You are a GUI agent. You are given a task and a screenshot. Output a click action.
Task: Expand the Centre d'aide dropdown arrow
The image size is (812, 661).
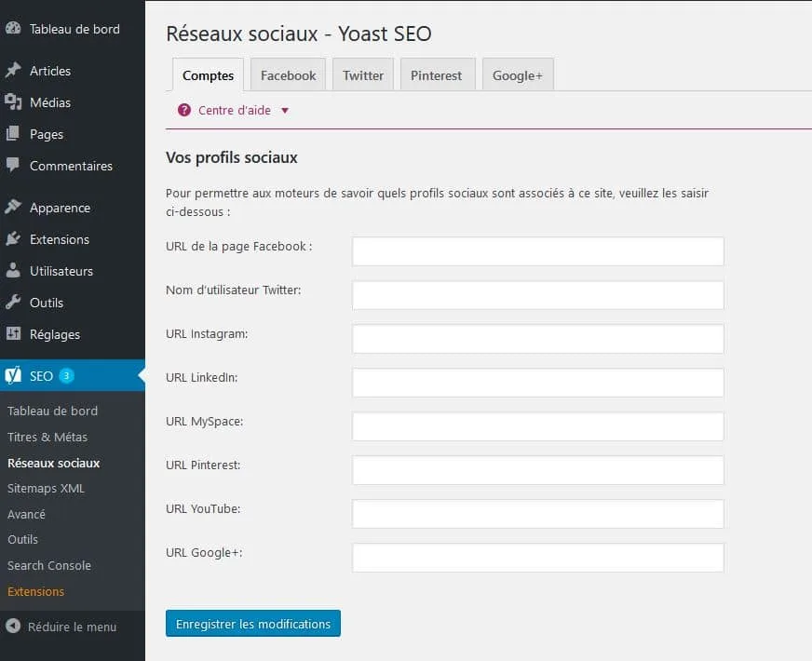(285, 110)
